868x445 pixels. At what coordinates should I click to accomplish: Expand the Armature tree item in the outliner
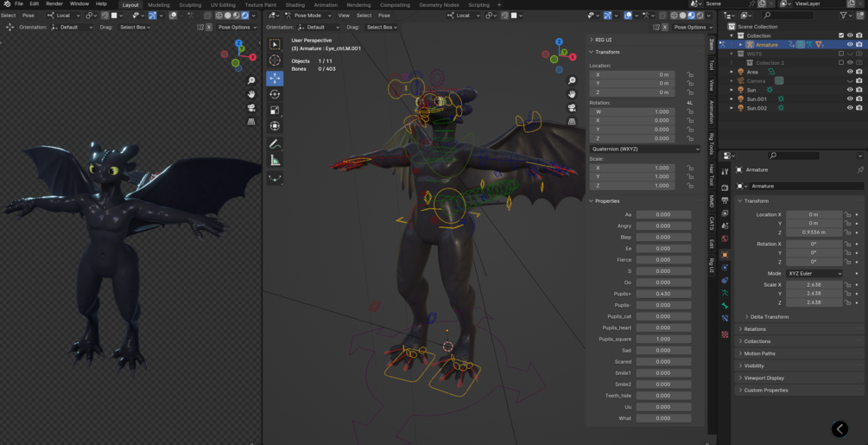pyautogui.click(x=741, y=45)
